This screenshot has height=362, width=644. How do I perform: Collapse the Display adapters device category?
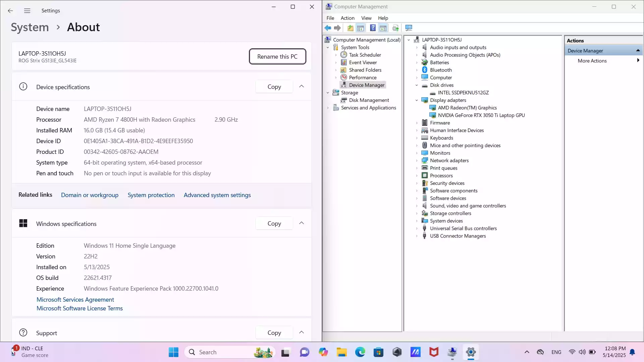(x=417, y=101)
